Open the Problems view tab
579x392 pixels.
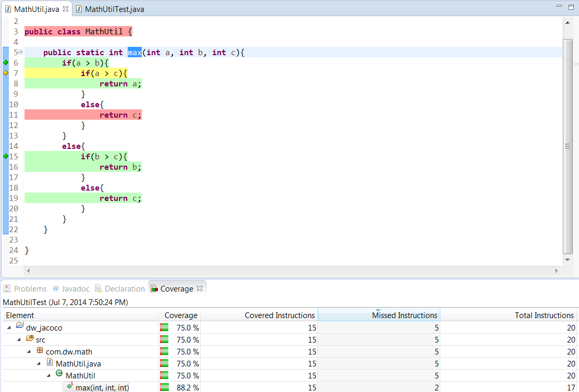point(25,289)
